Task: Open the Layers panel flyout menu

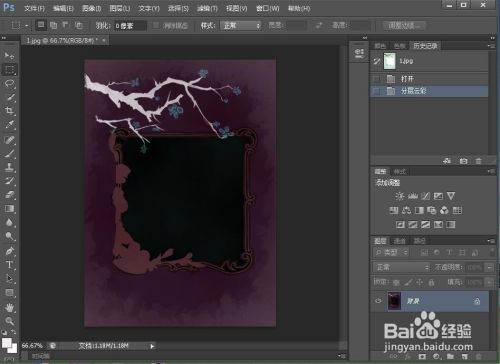Action: [x=491, y=241]
